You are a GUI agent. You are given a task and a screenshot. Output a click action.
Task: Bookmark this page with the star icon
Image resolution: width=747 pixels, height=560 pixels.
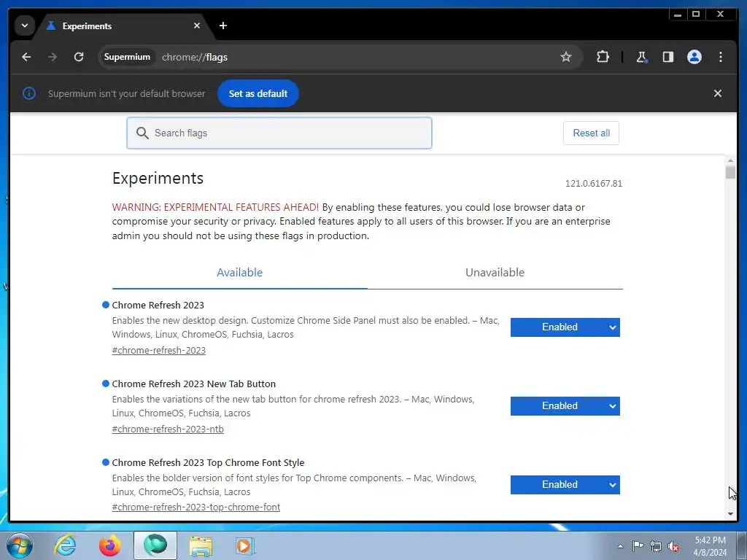coord(565,57)
